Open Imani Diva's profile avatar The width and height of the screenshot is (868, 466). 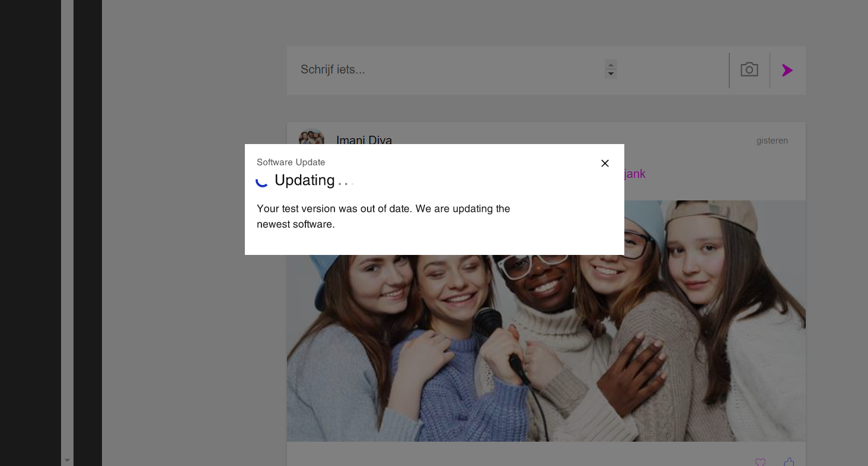[311, 138]
